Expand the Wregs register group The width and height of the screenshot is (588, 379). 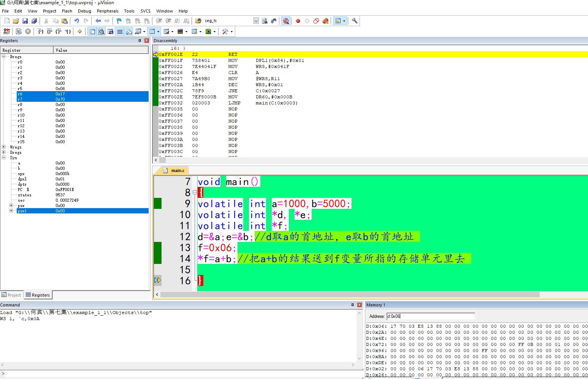click(4, 147)
